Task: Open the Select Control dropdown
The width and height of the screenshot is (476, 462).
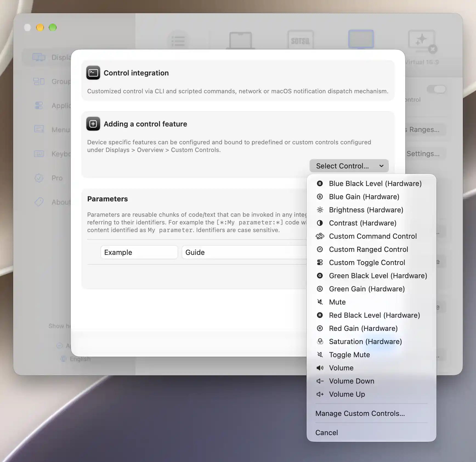Action: 349,166
